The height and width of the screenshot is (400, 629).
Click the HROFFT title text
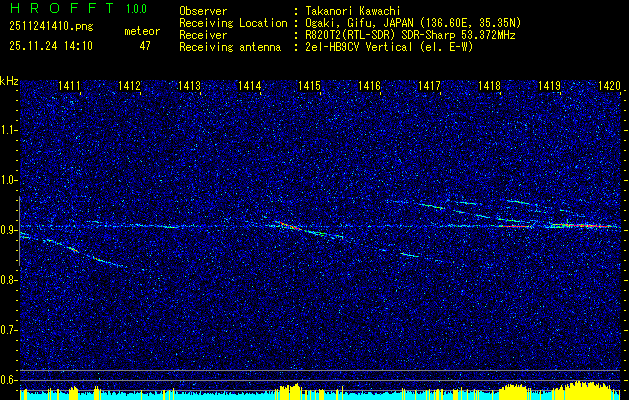pos(62,8)
